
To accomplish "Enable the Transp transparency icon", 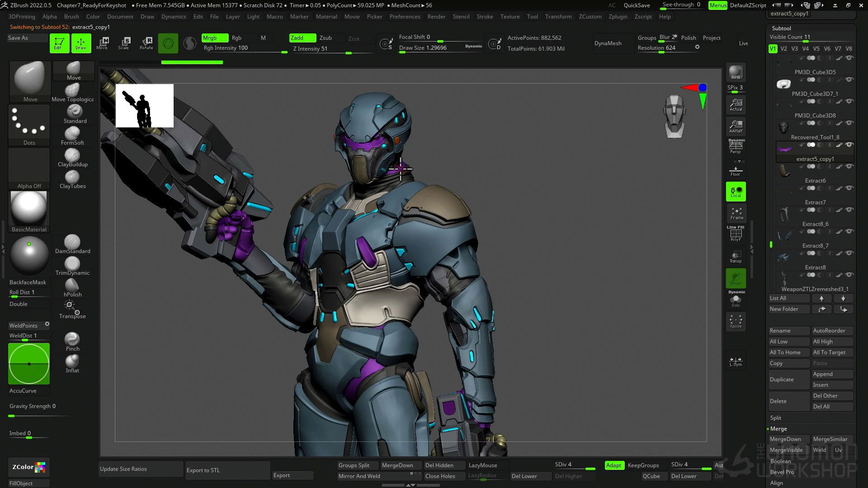I will 736,257.
